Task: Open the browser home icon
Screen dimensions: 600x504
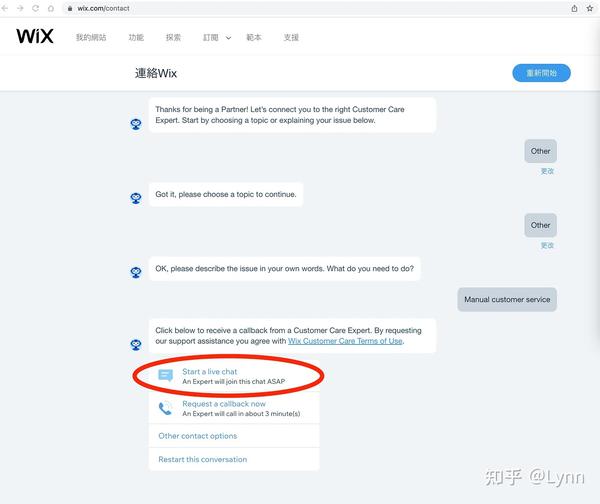Action: tap(51, 8)
